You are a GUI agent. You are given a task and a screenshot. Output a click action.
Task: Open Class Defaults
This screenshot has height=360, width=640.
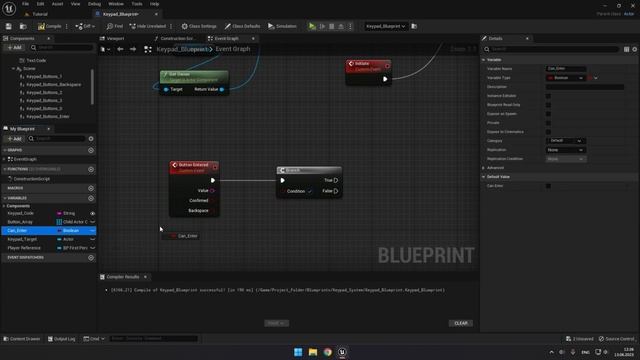tap(242, 26)
